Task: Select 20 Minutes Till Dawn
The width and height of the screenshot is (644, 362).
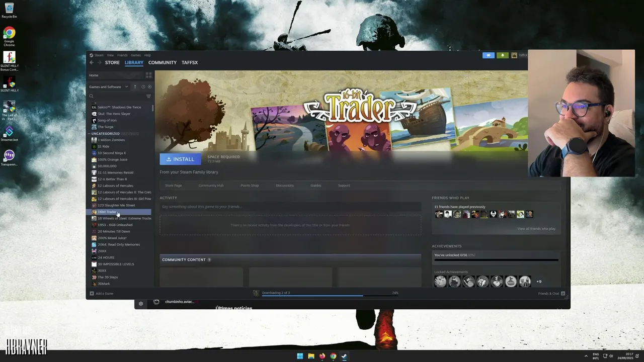Action: click(114, 231)
